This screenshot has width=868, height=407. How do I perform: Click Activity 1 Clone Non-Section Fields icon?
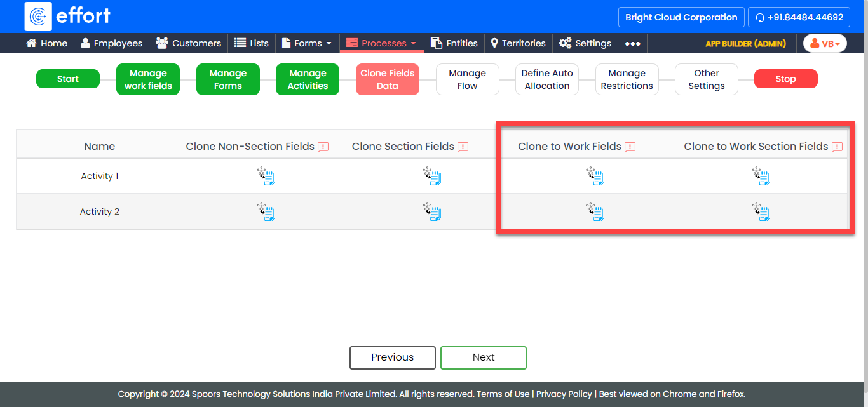pos(266,177)
